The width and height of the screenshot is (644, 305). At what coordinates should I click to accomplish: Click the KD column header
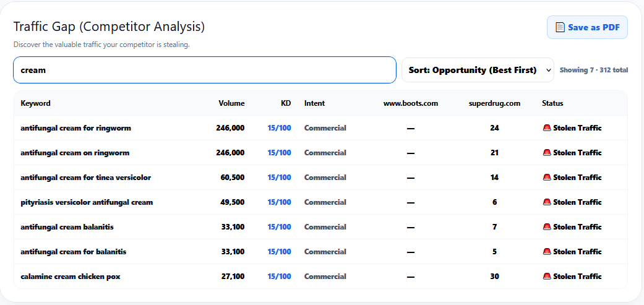(x=286, y=103)
